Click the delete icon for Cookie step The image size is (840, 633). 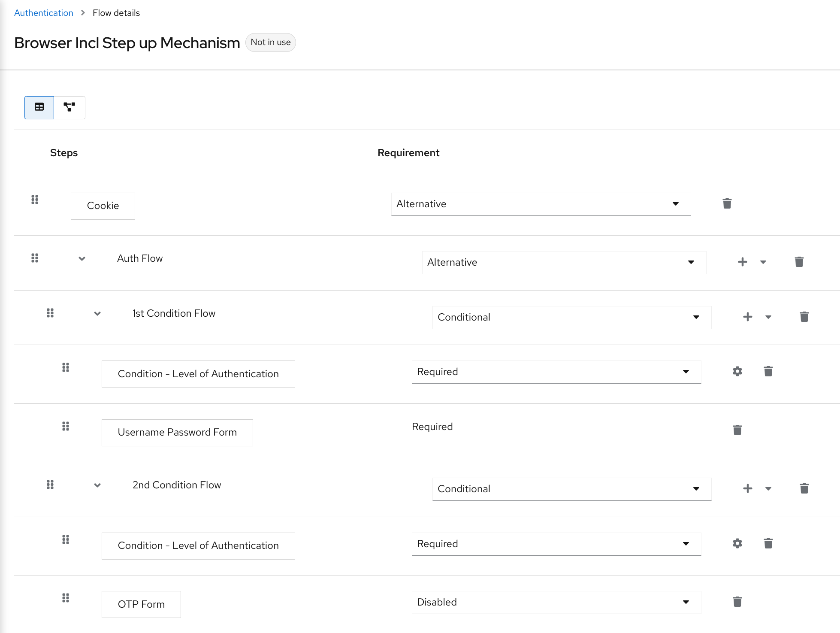point(727,203)
